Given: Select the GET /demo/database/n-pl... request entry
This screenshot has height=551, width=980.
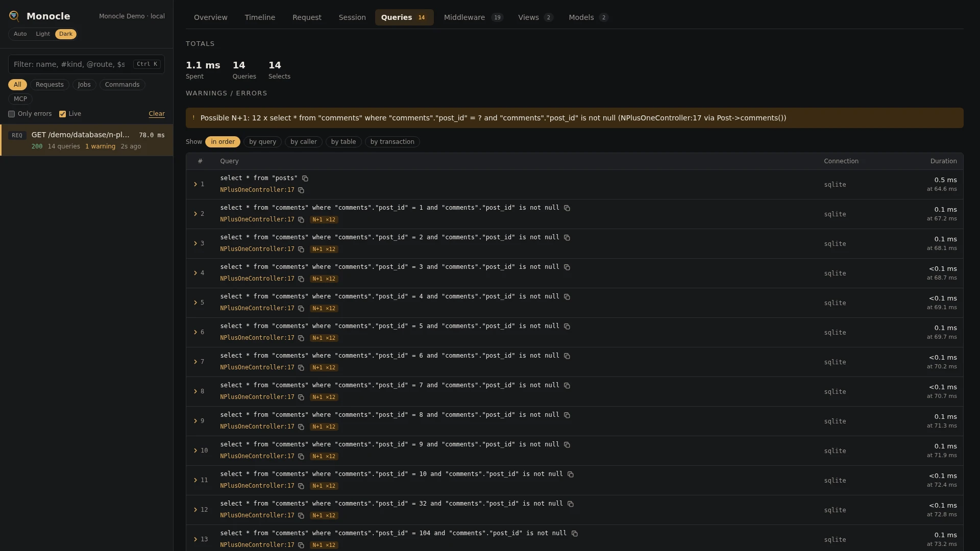Looking at the screenshot, I should [x=87, y=140].
